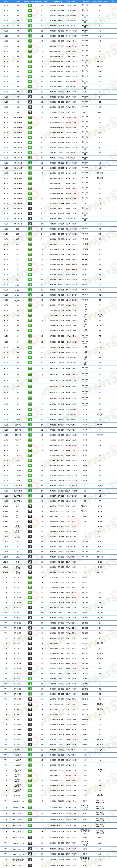Click the petrol icon in Audi COUPE JT row
Viewport: 117px width, 868px height.
click(30, 445)
